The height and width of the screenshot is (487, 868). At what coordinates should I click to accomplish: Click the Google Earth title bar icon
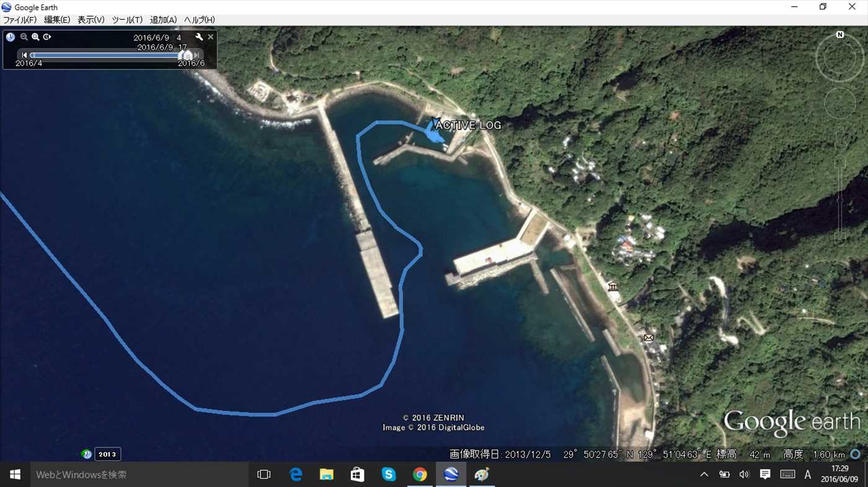tap(7, 7)
